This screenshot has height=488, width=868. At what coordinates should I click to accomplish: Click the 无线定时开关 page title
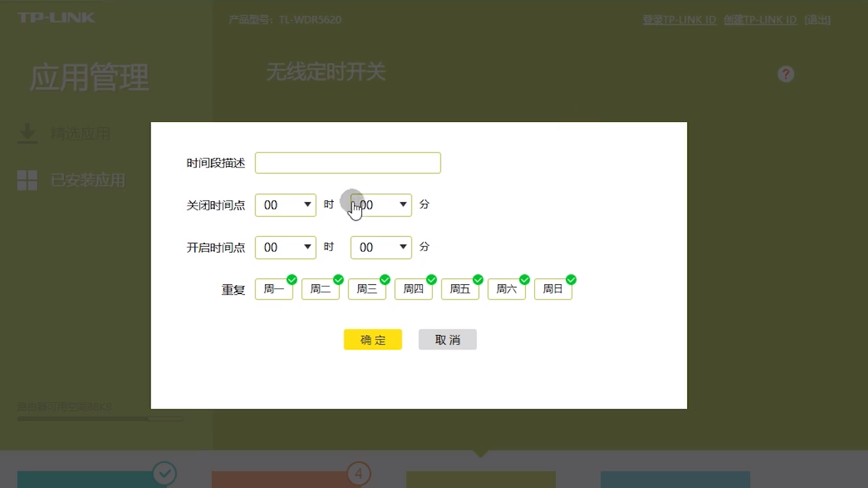pos(326,72)
